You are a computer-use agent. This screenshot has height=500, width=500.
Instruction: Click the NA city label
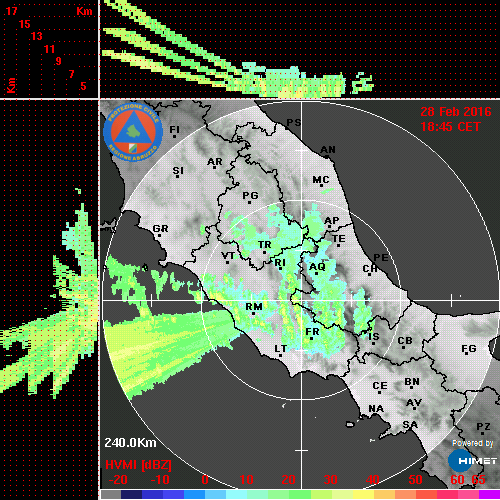coord(376,409)
